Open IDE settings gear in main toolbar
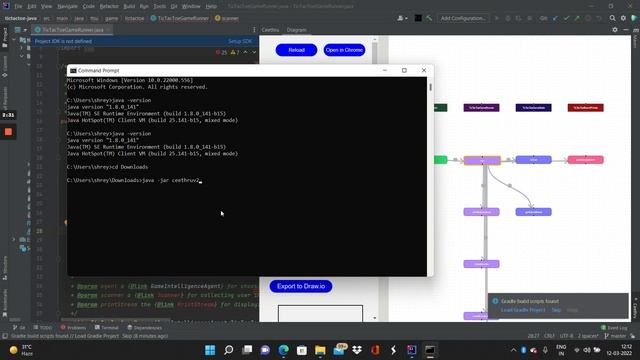 click(623, 18)
